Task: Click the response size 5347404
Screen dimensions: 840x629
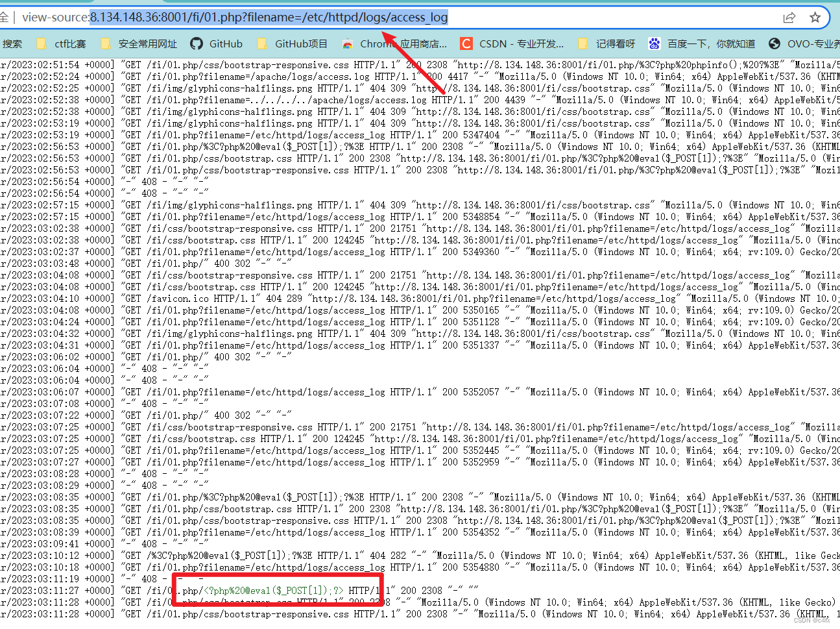Action: (x=481, y=135)
